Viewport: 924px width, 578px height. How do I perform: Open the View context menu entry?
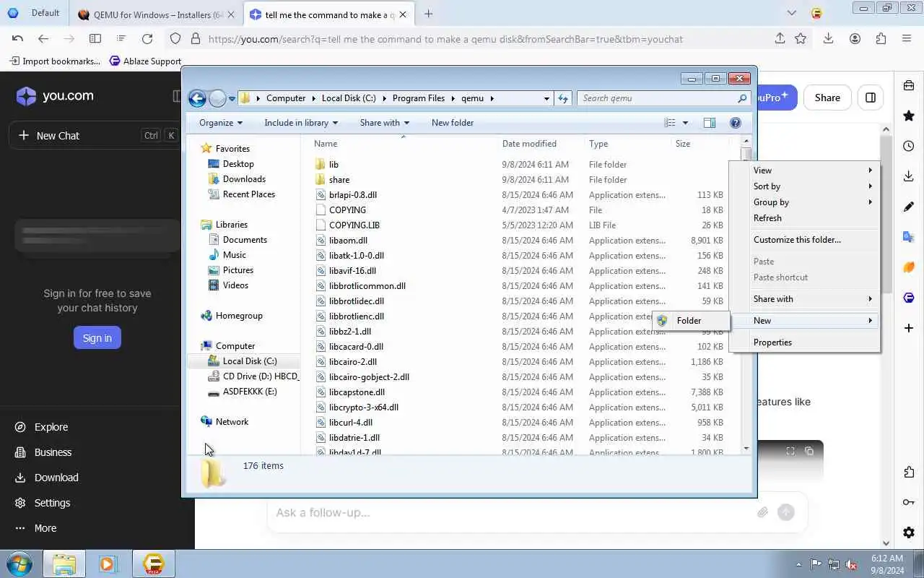click(805, 171)
